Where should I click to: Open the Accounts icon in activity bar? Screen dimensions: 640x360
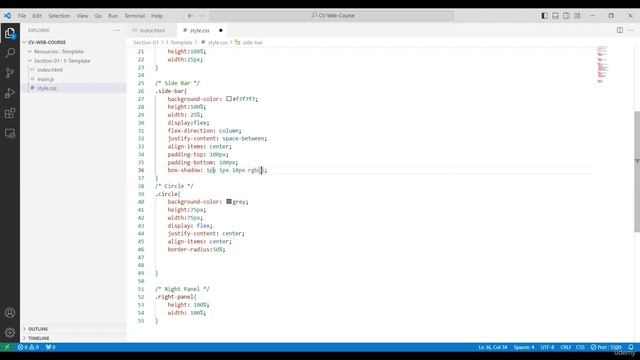point(10,313)
